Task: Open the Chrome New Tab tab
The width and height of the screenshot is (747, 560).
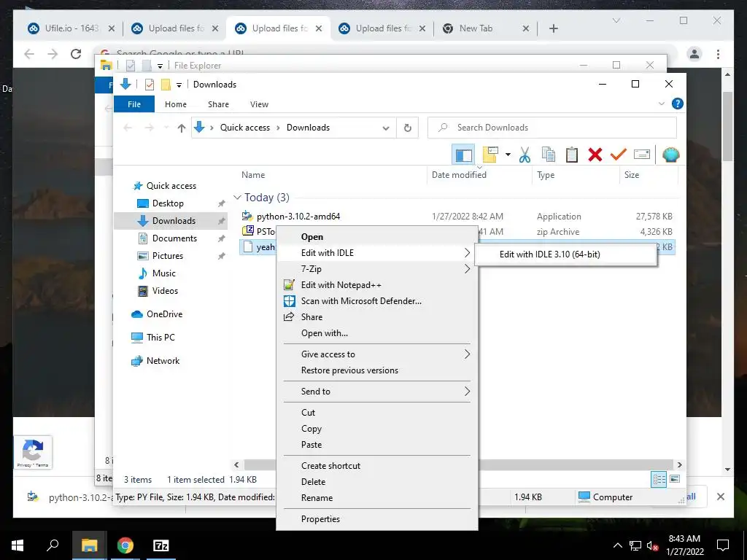Action: click(476, 28)
